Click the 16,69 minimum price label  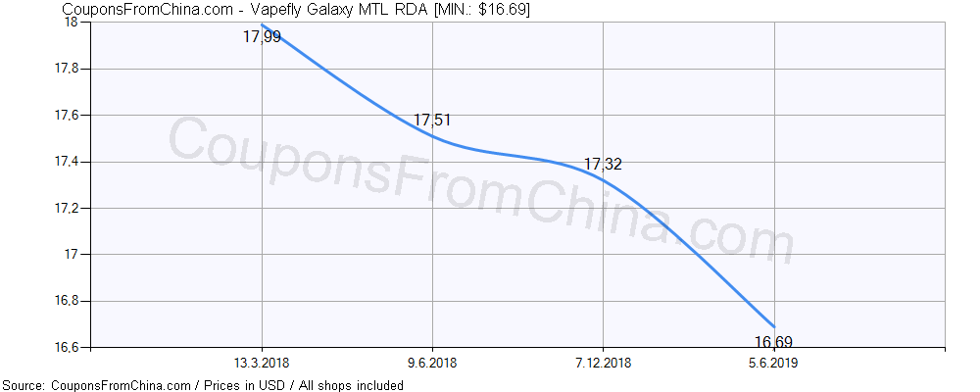click(773, 342)
